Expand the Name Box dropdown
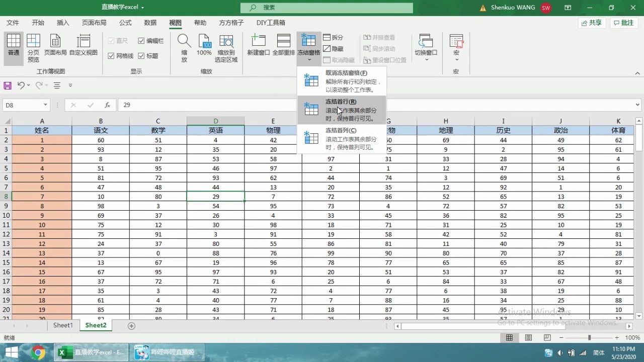Screen dimensions: 644x362 (x=45, y=105)
